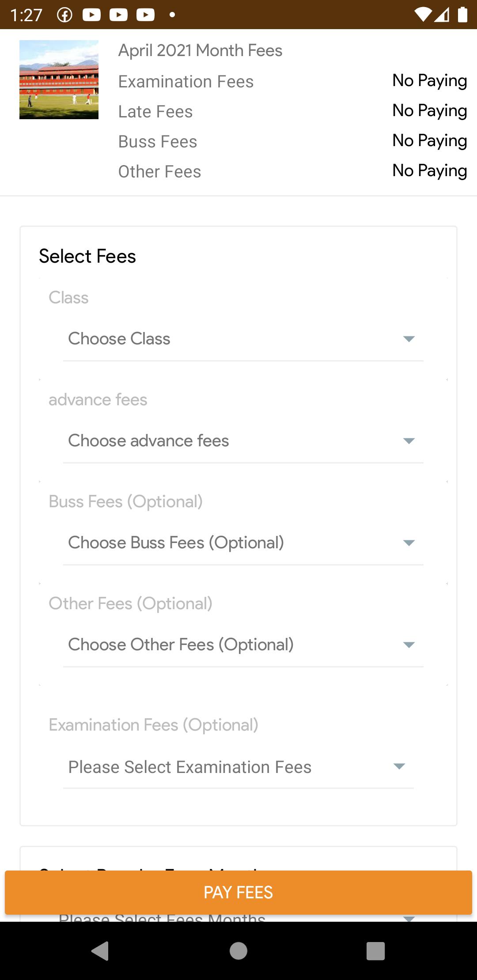Viewport: 477px width, 980px height.
Task: Expand Choose Buss Fees (Optional) dropdown
Action: pyautogui.click(x=243, y=543)
